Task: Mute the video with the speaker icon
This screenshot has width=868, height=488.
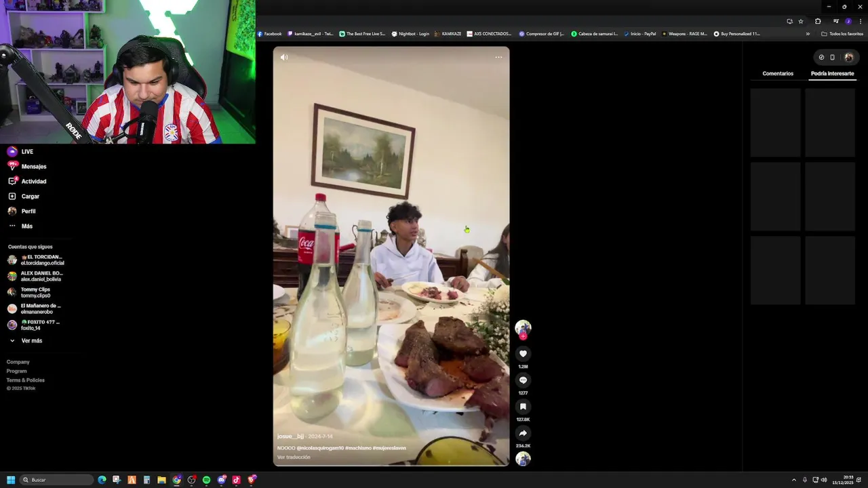Action: tap(284, 57)
